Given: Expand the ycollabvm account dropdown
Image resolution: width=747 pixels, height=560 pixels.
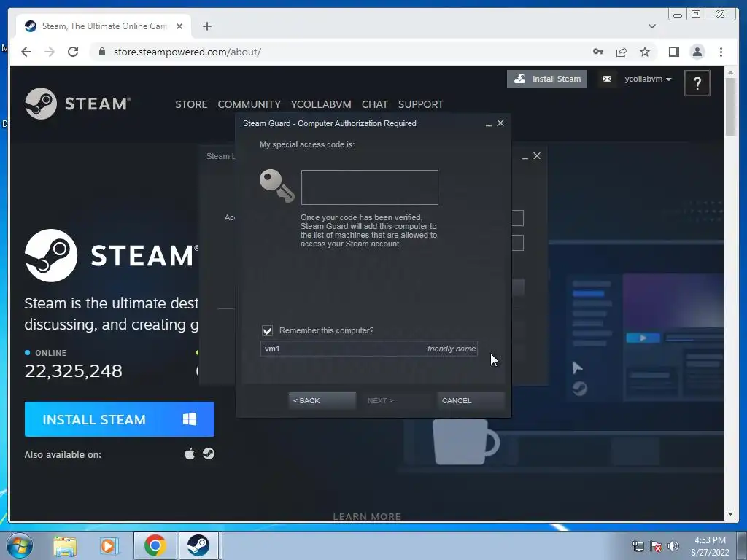Looking at the screenshot, I should (x=648, y=79).
